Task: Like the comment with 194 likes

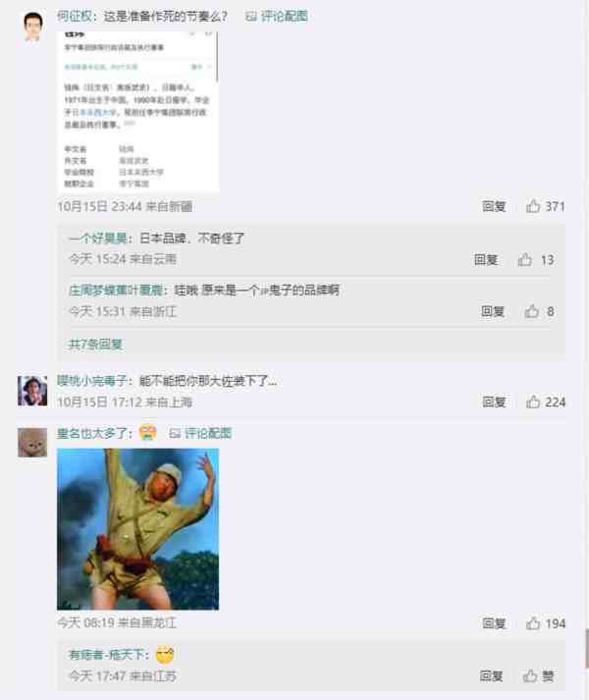Action: click(545, 623)
